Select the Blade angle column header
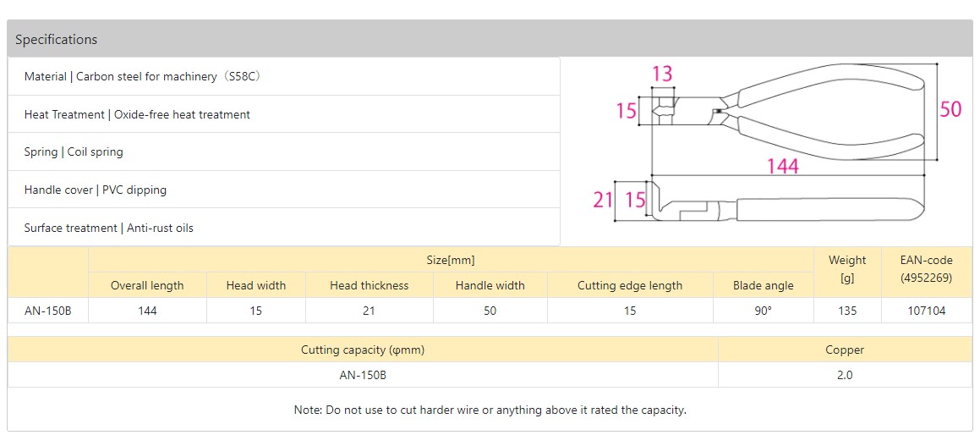Screen dimensions: 980x446 (764, 285)
